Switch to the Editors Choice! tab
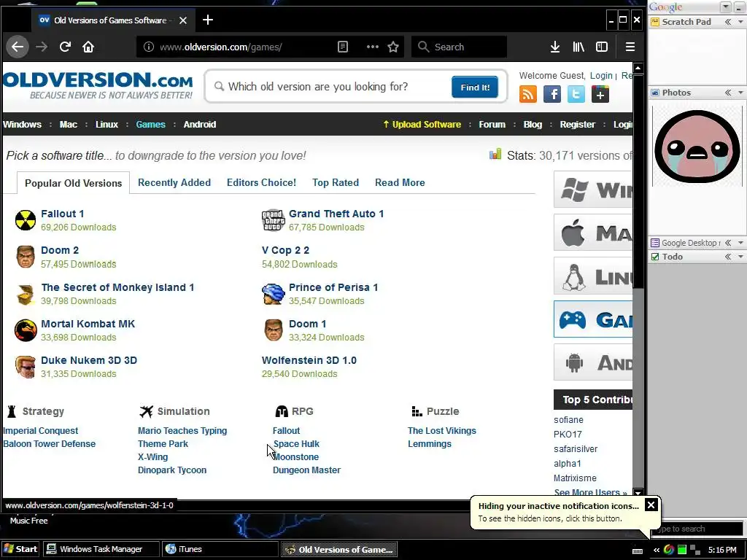The width and height of the screenshot is (747, 560). pos(262,182)
